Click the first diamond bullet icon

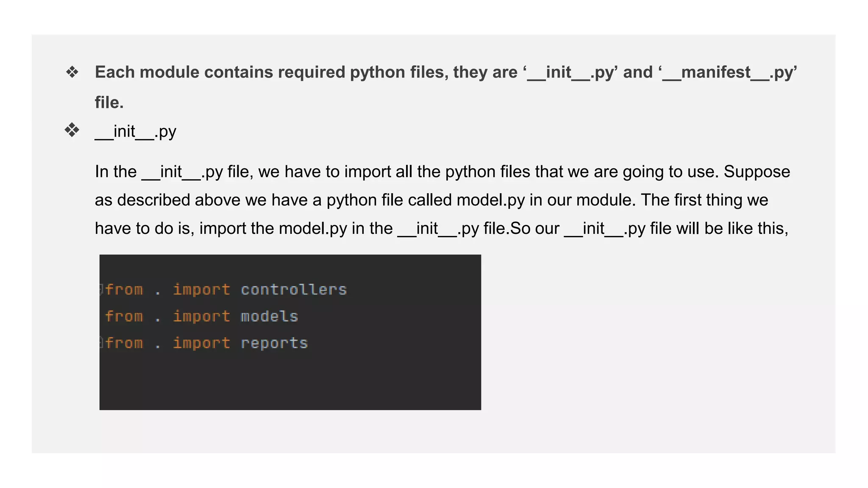(x=72, y=72)
